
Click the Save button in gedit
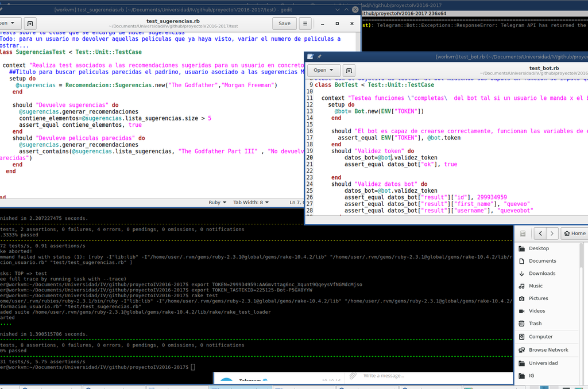coord(284,24)
